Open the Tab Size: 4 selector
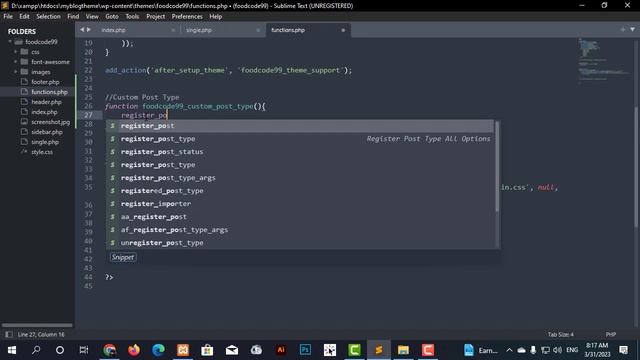 (560, 334)
